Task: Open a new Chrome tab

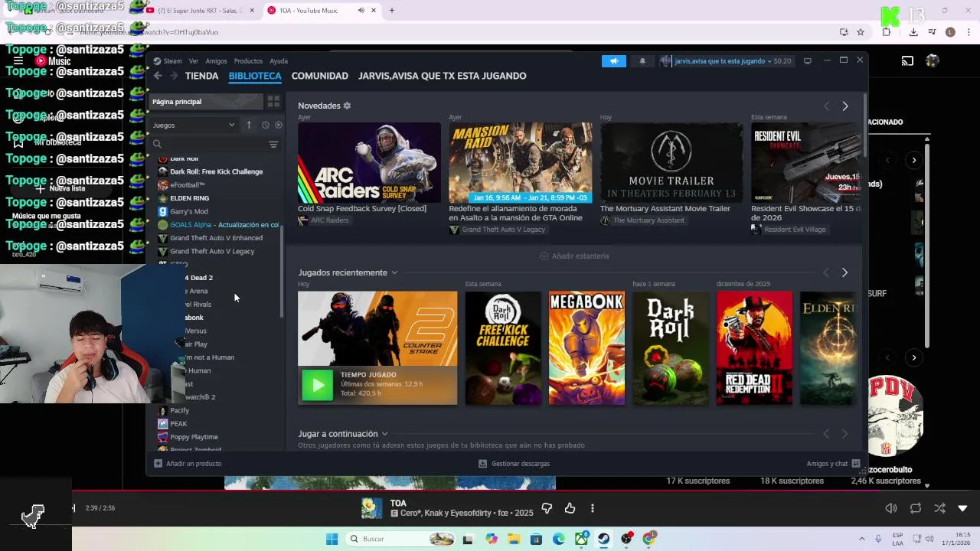Action: [391, 11]
